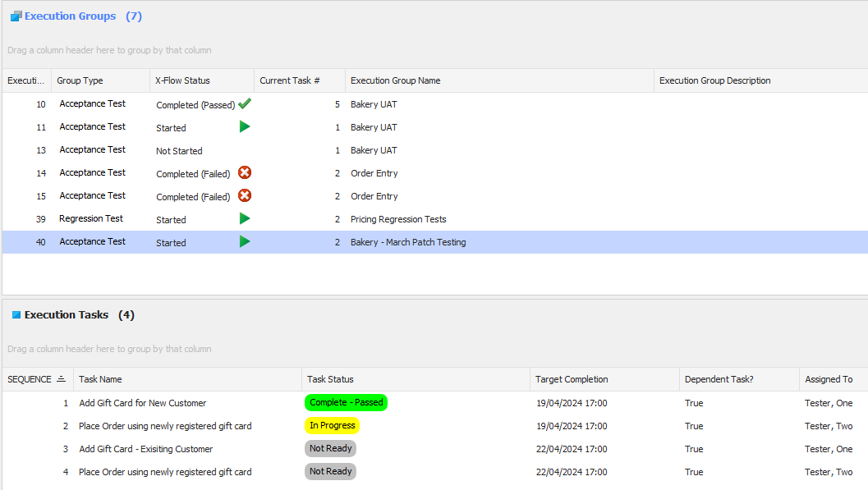
Task: Open the Pricing Regression Tests group link
Action: point(397,219)
